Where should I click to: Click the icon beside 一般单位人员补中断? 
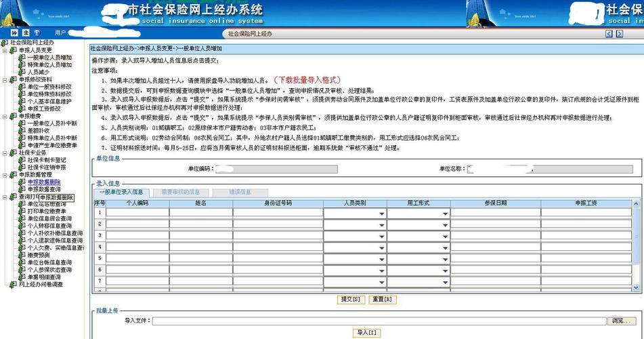(x=22, y=123)
